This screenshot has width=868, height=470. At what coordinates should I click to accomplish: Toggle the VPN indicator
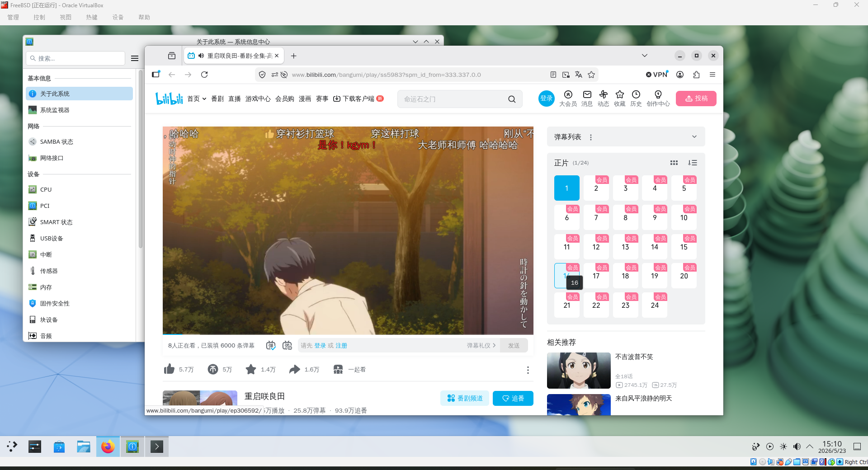[x=657, y=75]
